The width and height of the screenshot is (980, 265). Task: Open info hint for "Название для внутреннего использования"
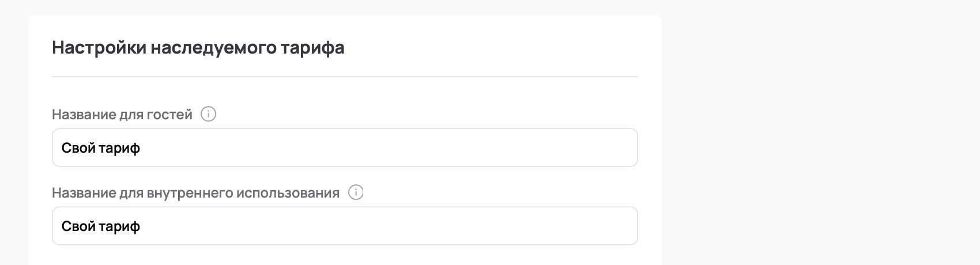(356, 192)
